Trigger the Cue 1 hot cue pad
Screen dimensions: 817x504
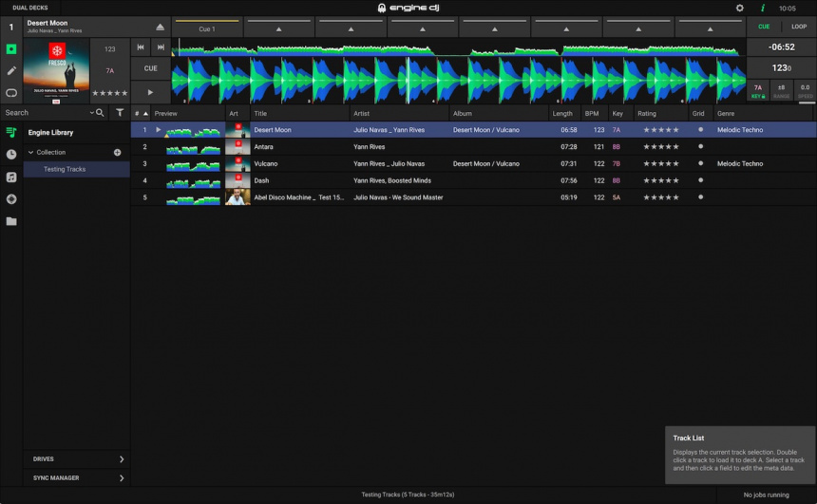[207, 28]
